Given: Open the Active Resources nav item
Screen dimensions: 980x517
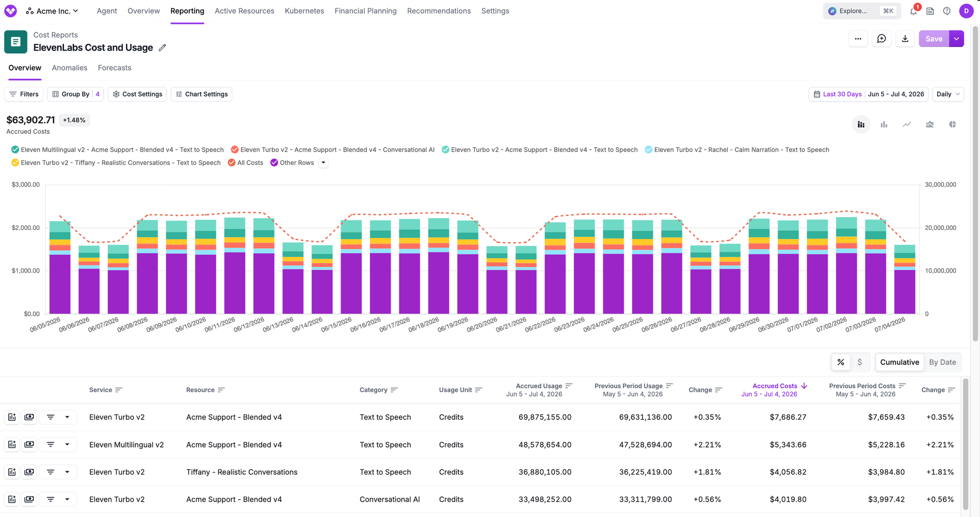Looking at the screenshot, I should (x=244, y=11).
